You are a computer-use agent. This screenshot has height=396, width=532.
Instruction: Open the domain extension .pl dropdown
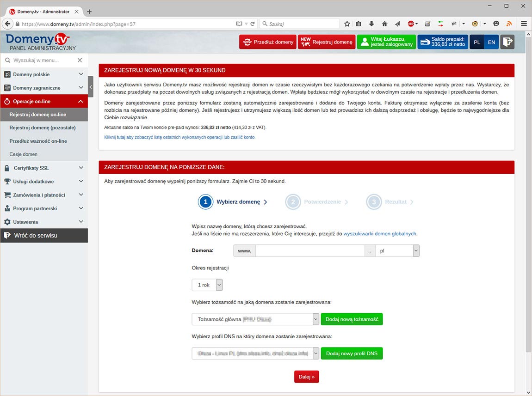(397, 250)
